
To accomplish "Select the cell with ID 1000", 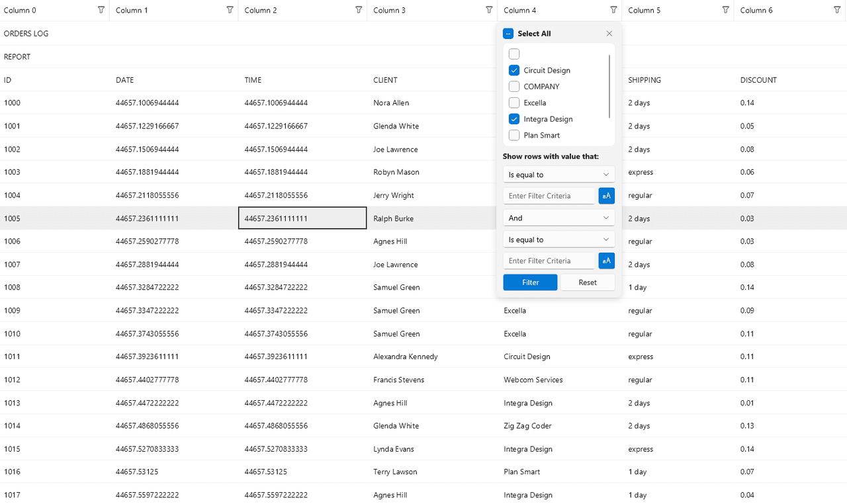I will 54,103.
